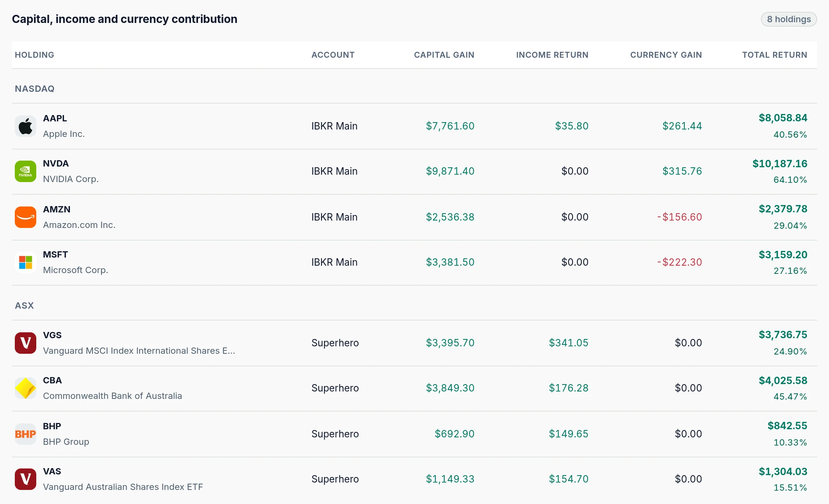The width and height of the screenshot is (829, 504).
Task: Click the Amazon logo icon
Action: point(26,217)
